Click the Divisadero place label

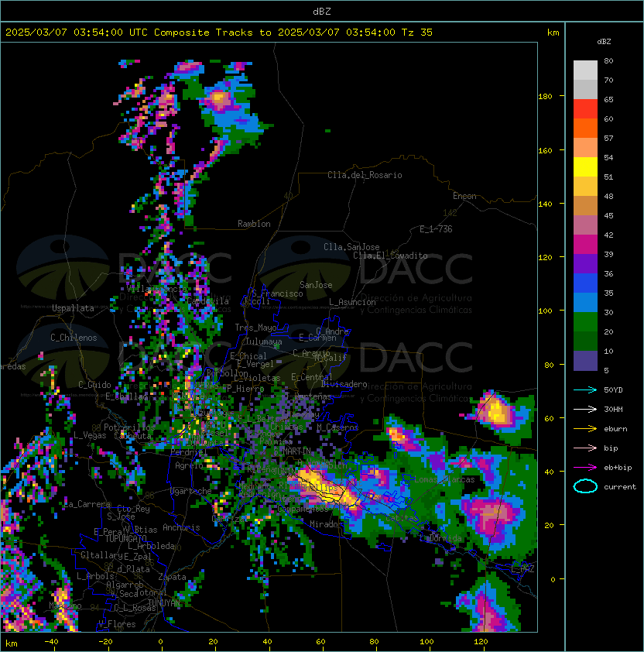[x=344, y=384]
